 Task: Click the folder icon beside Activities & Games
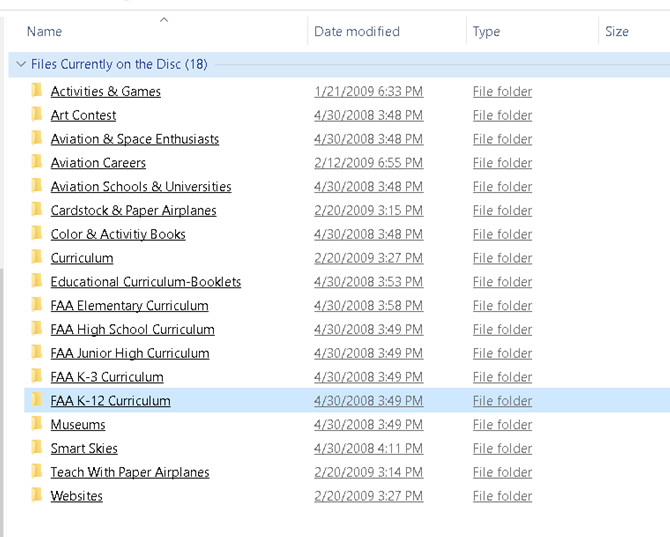pyautogui.click(x=37, y=91)
